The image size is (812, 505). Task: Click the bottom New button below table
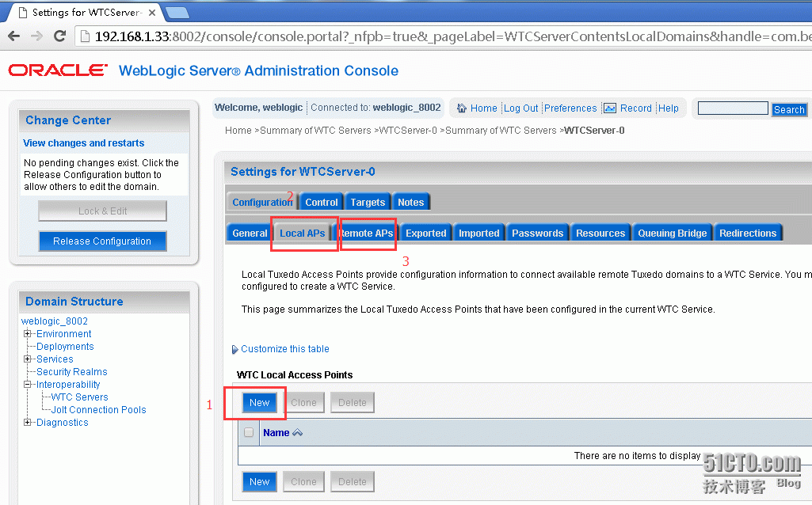coord(260,482)
